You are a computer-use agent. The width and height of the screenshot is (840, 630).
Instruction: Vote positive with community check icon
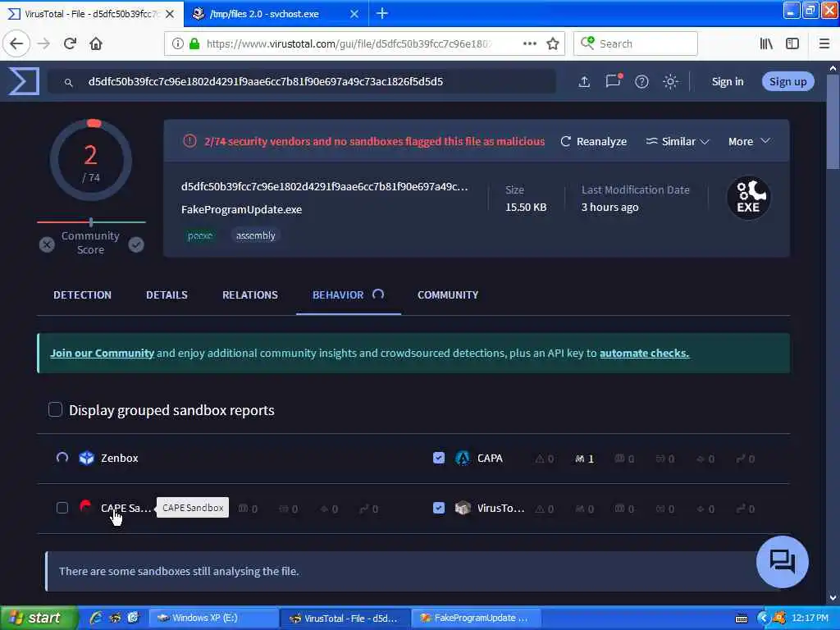click(x=136, y=244)
